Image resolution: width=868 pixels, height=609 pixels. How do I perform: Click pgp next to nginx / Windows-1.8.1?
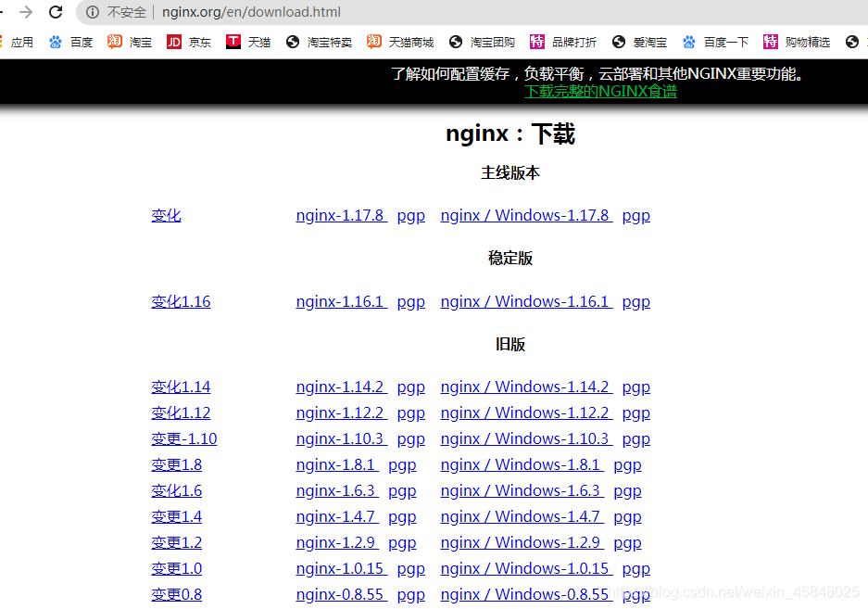coord(627,465)
